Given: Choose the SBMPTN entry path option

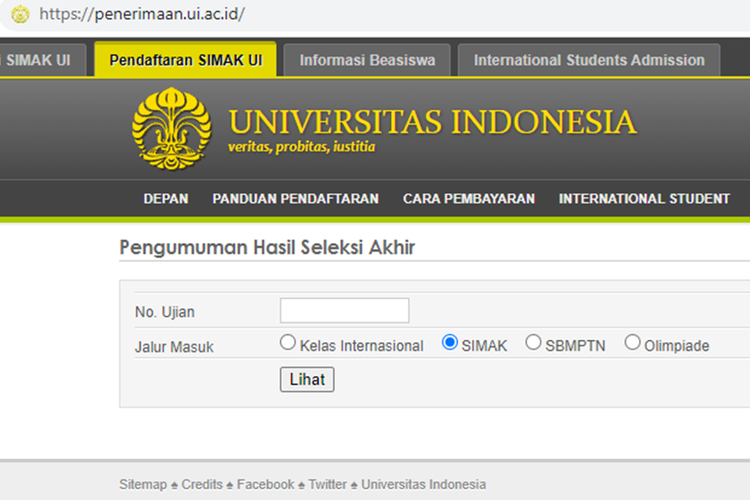Looking at the screenshot, I should (x=533, y=343).
